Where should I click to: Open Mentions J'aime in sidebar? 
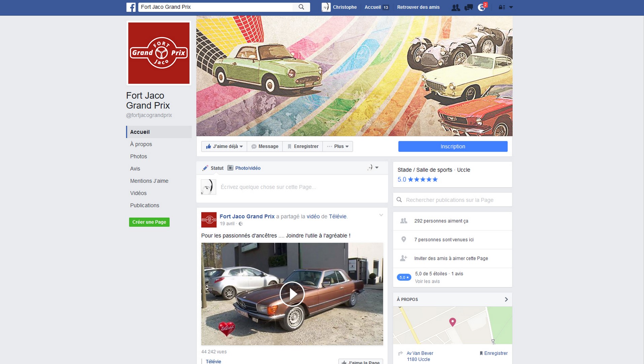coord(149,181)
